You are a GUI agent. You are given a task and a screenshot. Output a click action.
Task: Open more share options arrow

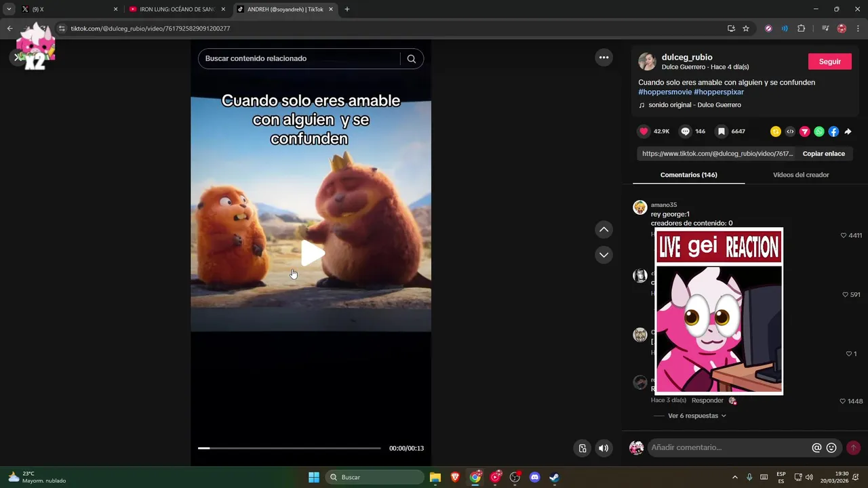[x=848, y=131]
